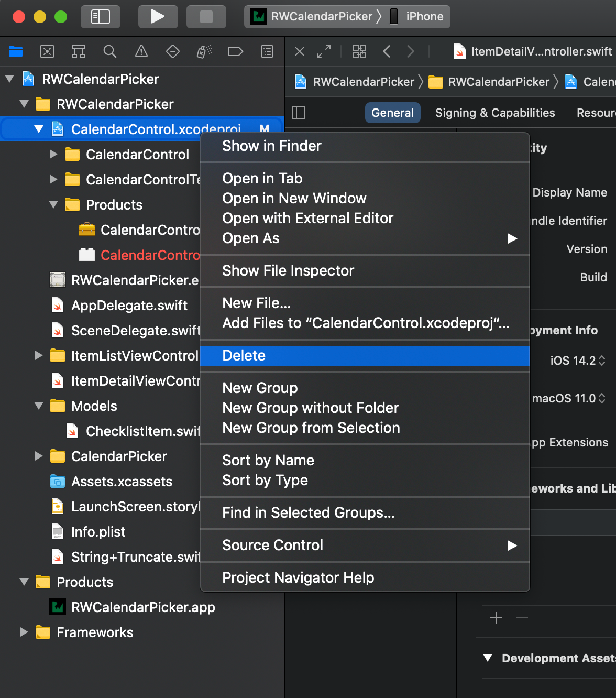Viewport: 616px width, 698px height.
Task: Expand the CalendarControlTests folder
Action: click(53, 180)
